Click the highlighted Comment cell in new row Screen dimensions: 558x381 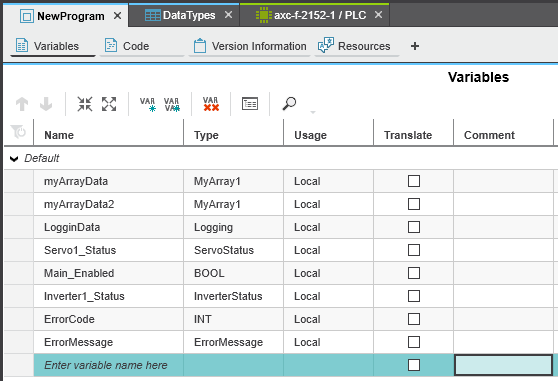coord(504,365)
